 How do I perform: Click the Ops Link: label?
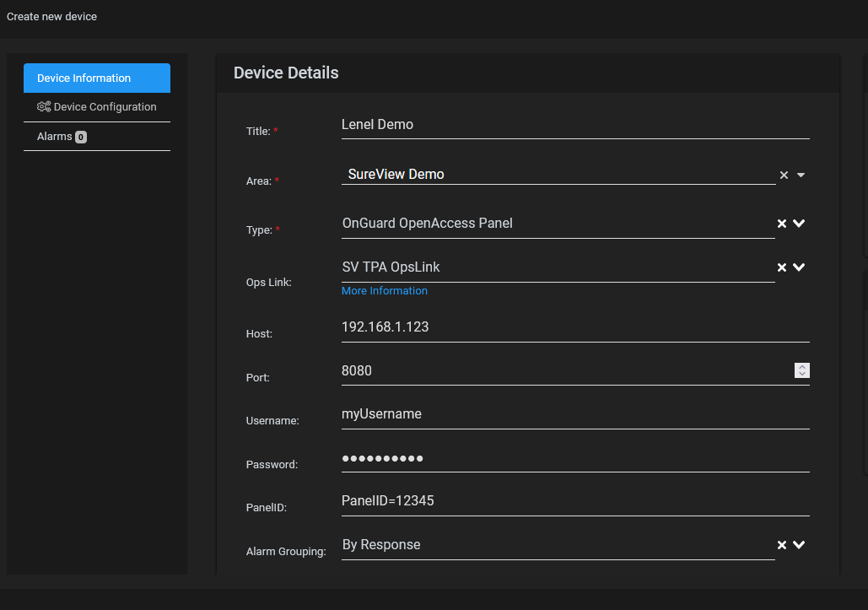[268, 283]
